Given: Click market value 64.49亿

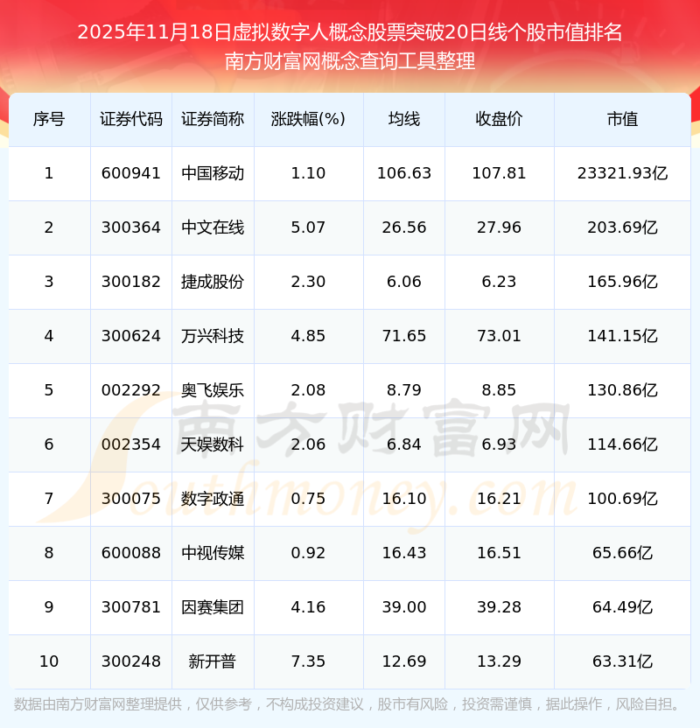Looking at the screenshot, I should coord(622,607).
